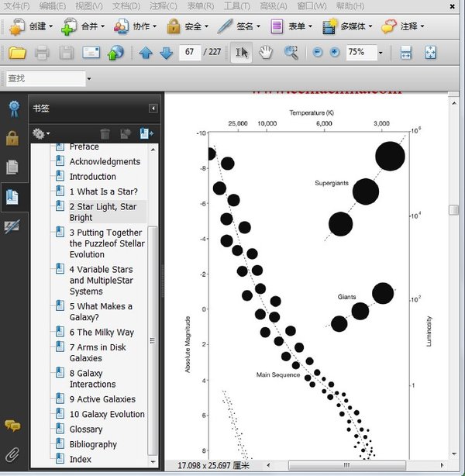Open the Signatures ribbon panel icon
The image size is (465, 476).
point(14,109)
